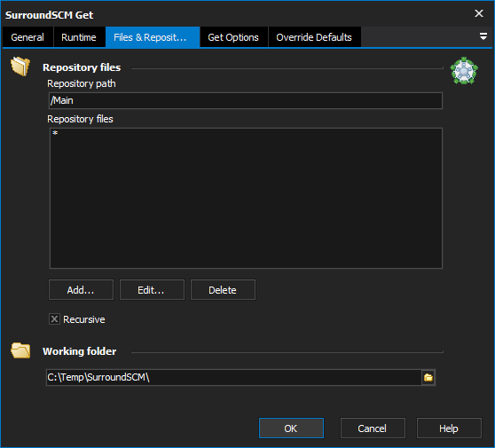Open the tab list dropdown arrow

pyautogui.click(x=483, y=36)
